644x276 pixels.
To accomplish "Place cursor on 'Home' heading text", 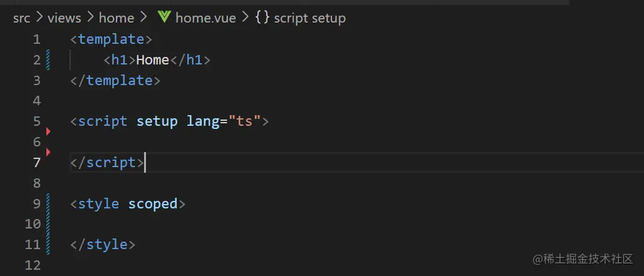I will pos(153,60).
